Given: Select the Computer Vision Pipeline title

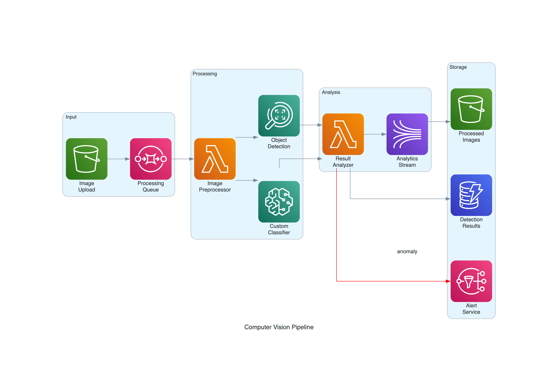Looking at the screenshot, I should coord(279,327).
